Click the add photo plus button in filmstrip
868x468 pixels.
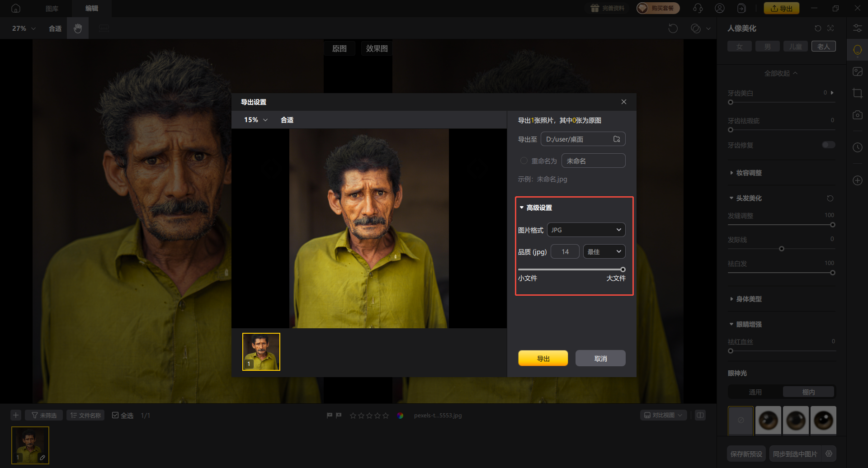[16, 415]
